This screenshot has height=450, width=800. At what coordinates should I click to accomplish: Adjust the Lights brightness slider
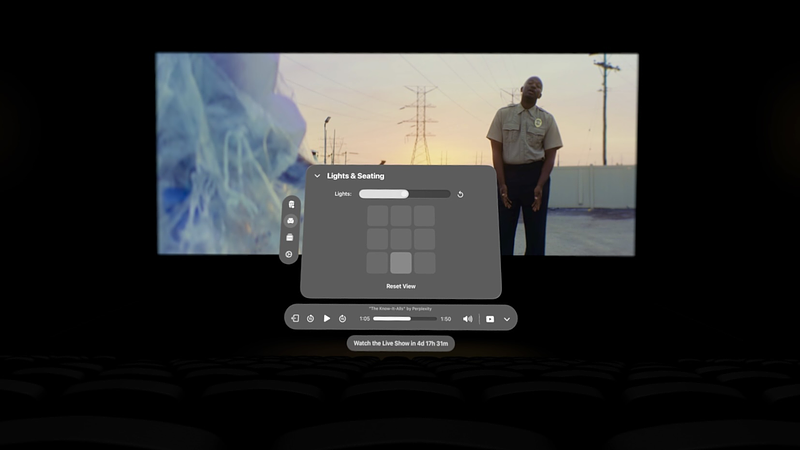(405, 194)
